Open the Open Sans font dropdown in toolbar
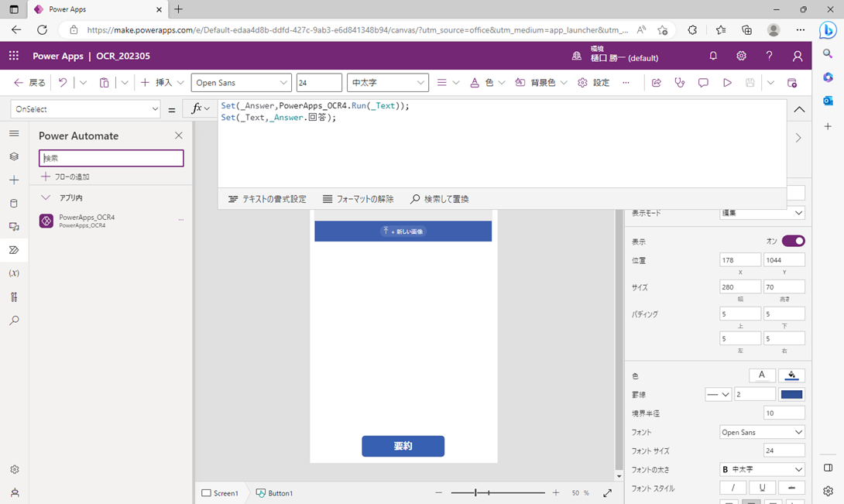This screenshot has height=504, width=844. point(241,82)
